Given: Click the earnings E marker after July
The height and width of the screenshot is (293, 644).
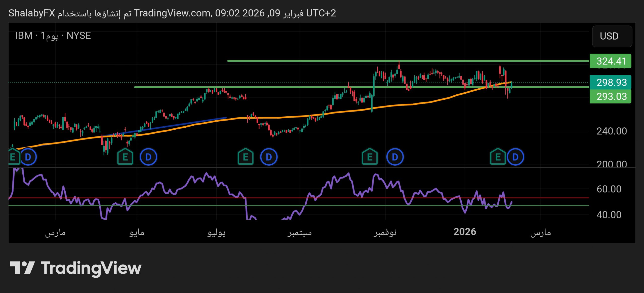Looking at the screenshot, I should pyautogui.click(x=246, y=157).
